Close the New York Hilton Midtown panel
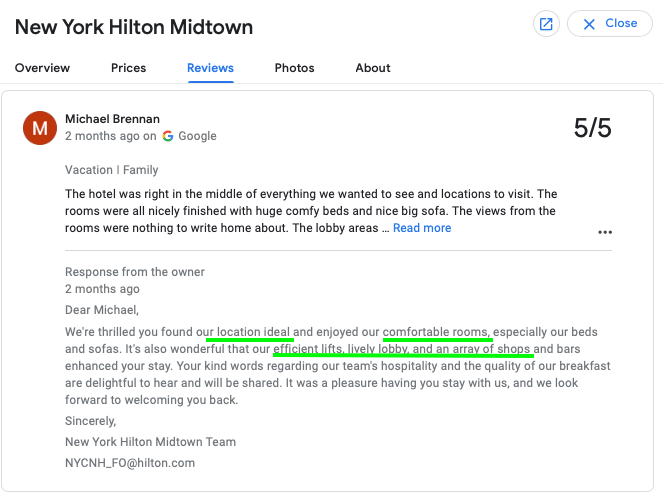663x501 pixels. (610, 24)
